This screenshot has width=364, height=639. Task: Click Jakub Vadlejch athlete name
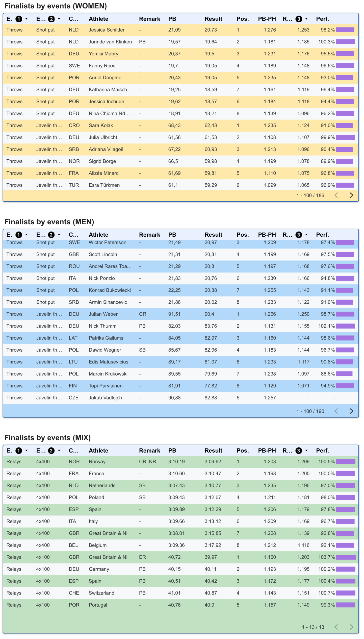tap(105, 398)
